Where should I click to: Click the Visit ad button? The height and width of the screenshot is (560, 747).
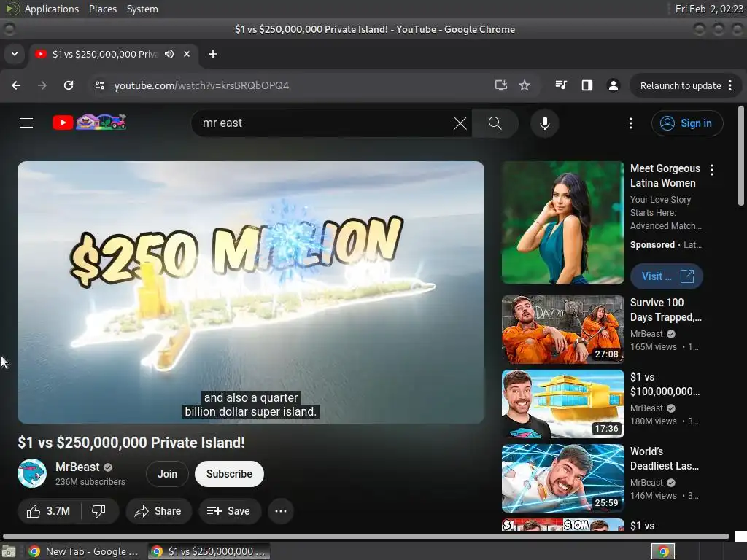click(667, 276)
